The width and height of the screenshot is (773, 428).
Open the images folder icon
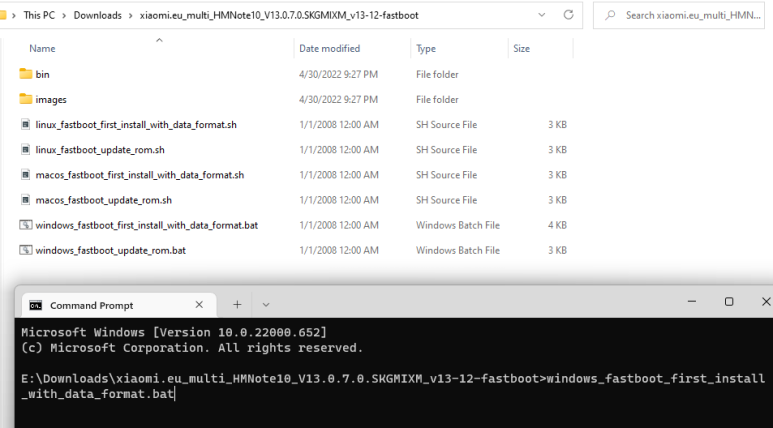click(26, 99)
